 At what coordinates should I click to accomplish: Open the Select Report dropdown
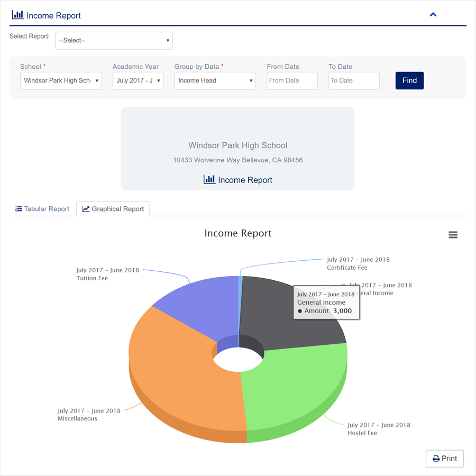click(x=114, y=41)
